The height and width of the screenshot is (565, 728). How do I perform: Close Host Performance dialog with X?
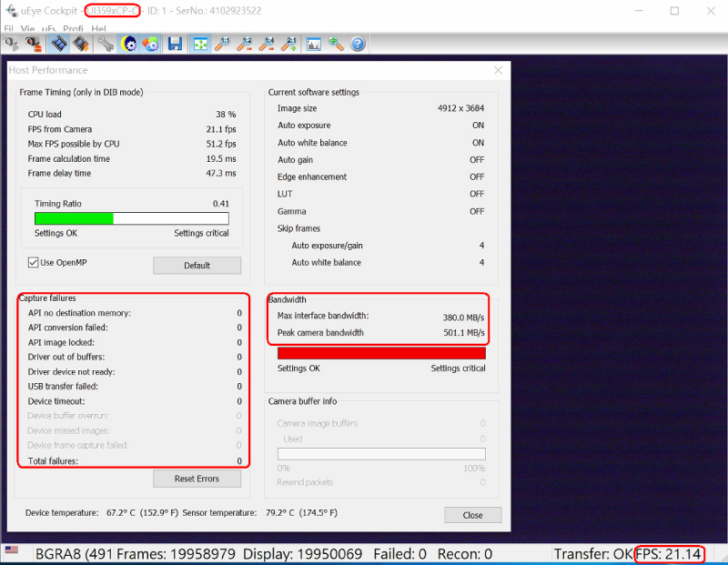(x=498, y=70)
